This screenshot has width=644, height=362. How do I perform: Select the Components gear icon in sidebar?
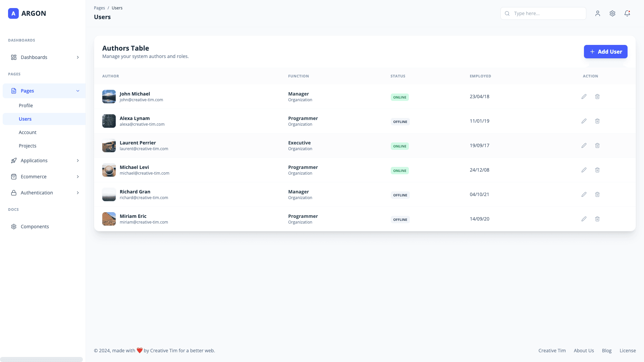pyautogui.click(x=14, y=227)
